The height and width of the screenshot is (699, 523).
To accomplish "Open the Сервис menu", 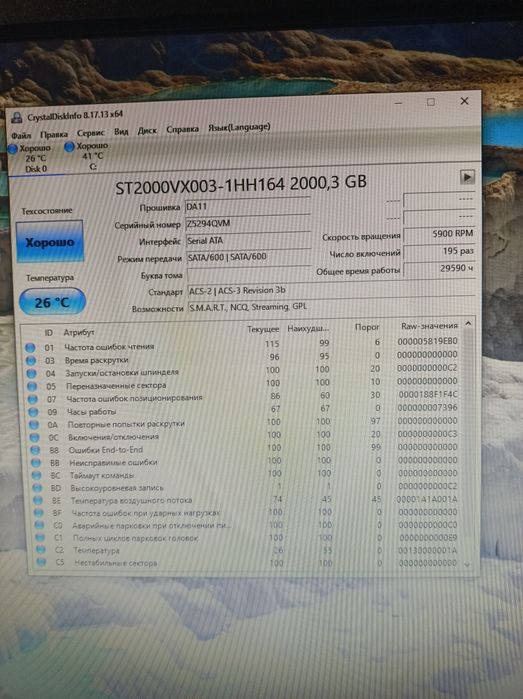I will pyautogui.click(x=91, y=133).
